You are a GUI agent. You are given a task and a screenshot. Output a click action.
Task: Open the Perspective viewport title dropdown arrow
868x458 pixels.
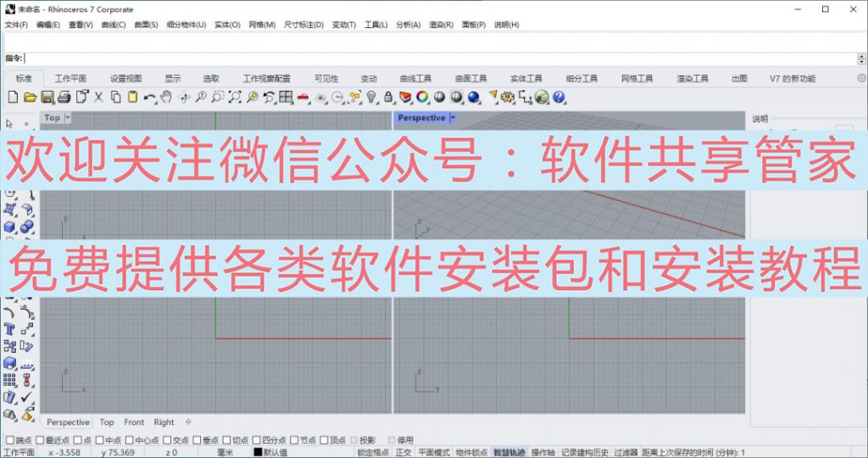[x=453, y=117]
